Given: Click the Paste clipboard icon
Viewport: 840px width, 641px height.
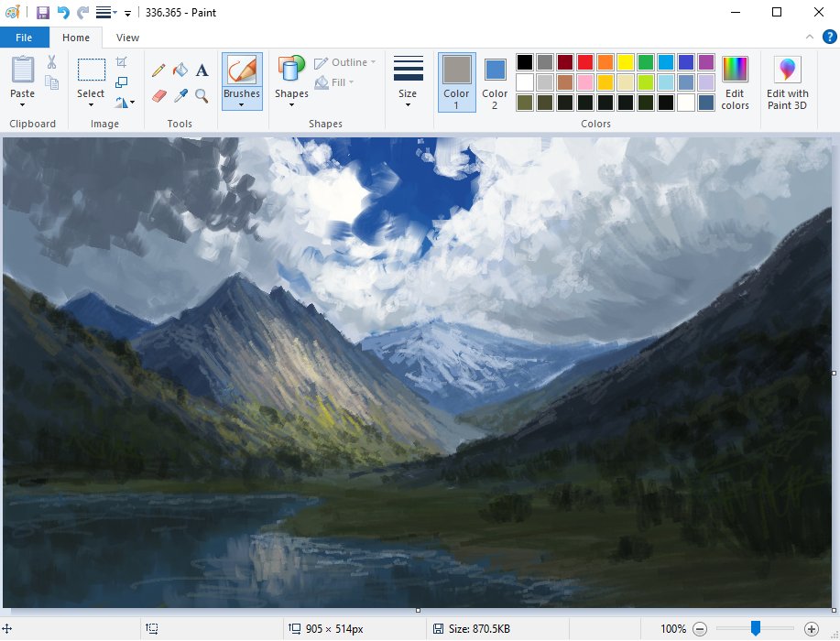Looking at the screenshot, I should 23,70.
